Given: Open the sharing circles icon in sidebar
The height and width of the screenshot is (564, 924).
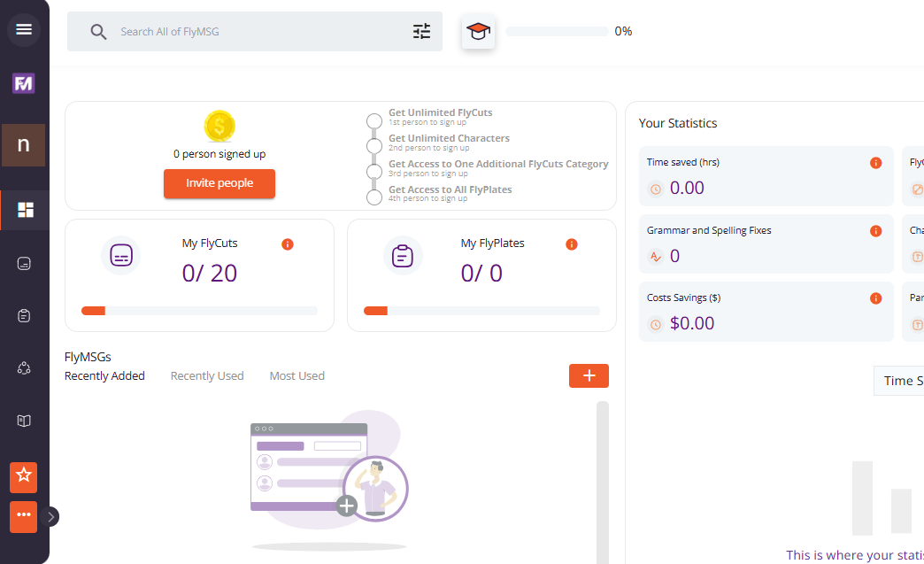Looking at the screenshot, I should coord(24,368).
